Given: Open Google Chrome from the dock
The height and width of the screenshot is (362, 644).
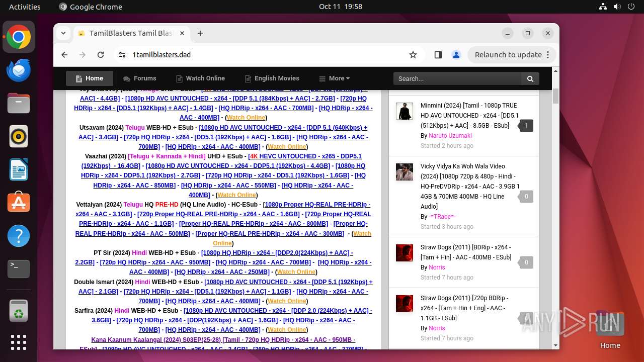Looking at the screenshot, I should coord(19,37).
